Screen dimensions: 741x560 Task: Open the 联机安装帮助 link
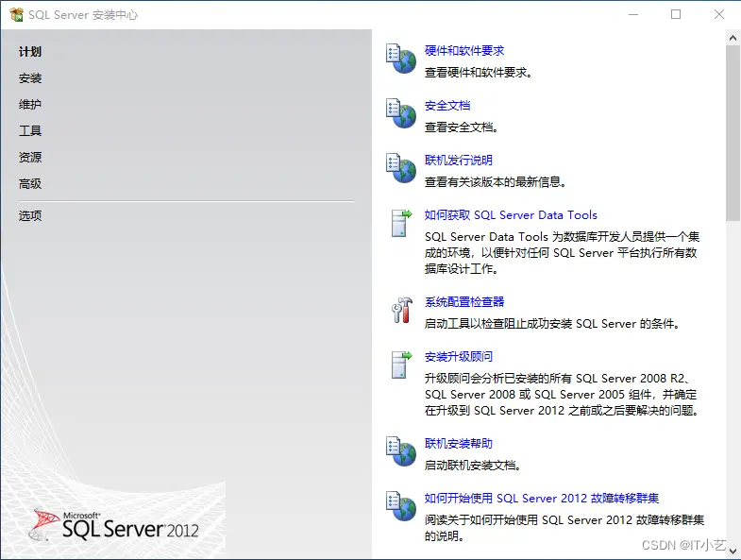[459, 444]
